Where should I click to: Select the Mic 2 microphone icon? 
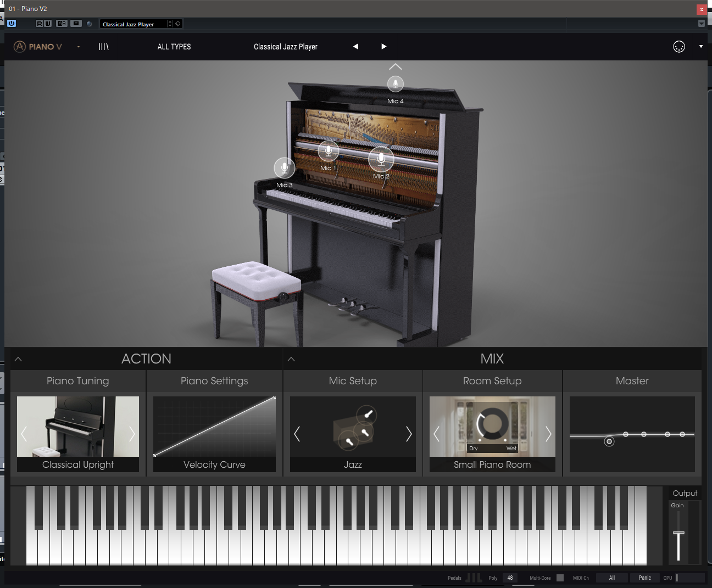[381, 159]
